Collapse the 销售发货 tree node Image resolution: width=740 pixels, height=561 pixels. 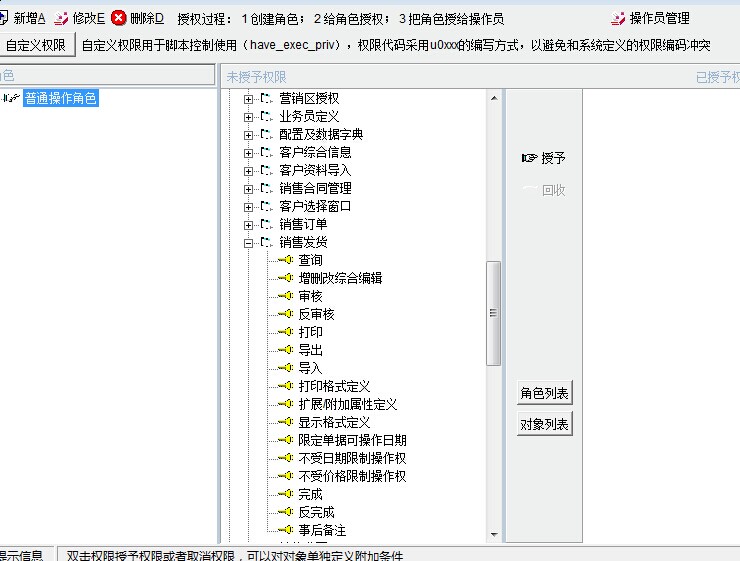(248, 242)
